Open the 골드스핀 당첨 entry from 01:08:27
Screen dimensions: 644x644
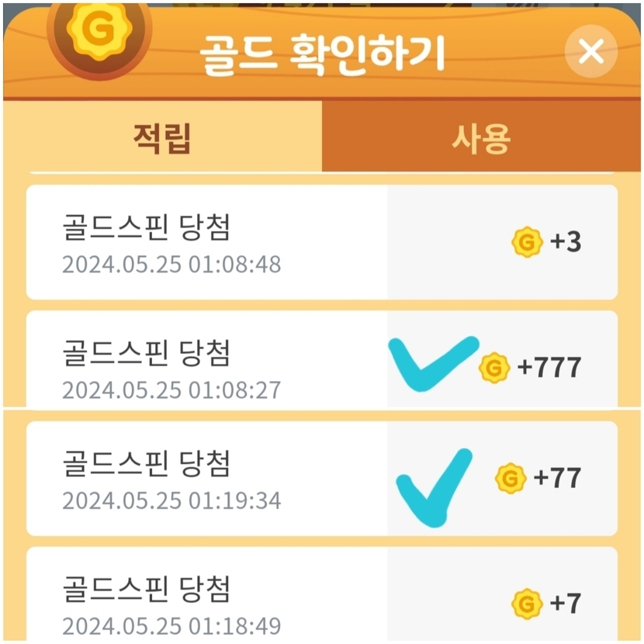[146, 353]
